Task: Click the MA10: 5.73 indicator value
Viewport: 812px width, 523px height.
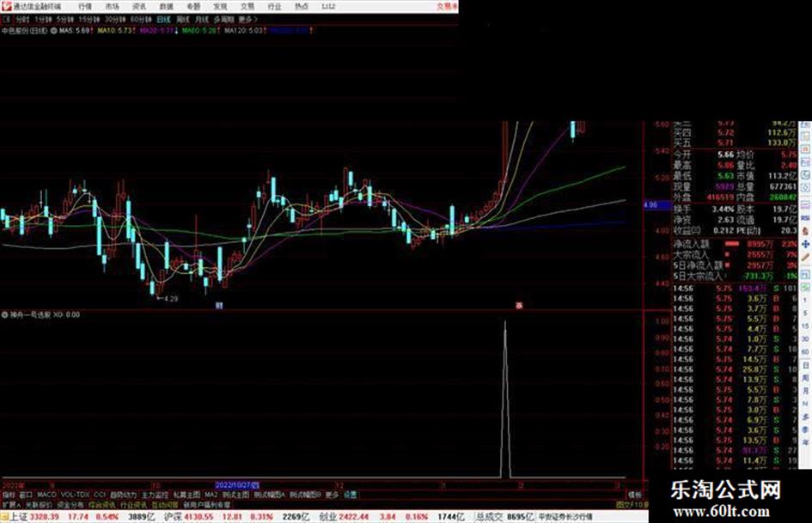Action: 114,31
